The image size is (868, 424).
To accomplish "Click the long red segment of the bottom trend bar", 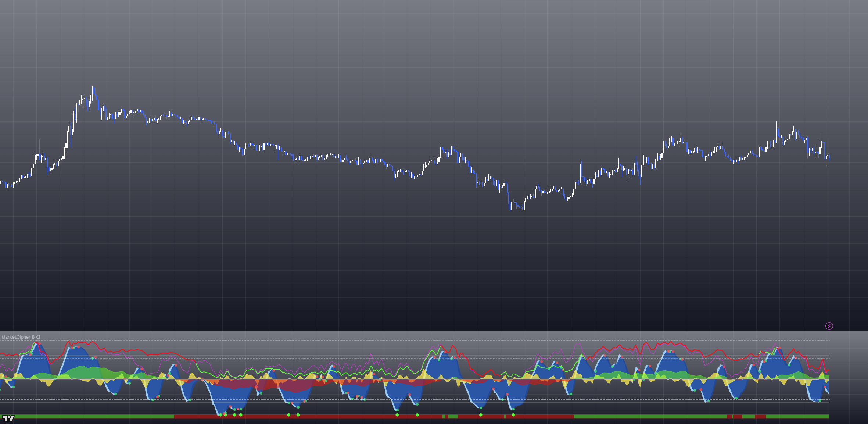I will 331,417.
